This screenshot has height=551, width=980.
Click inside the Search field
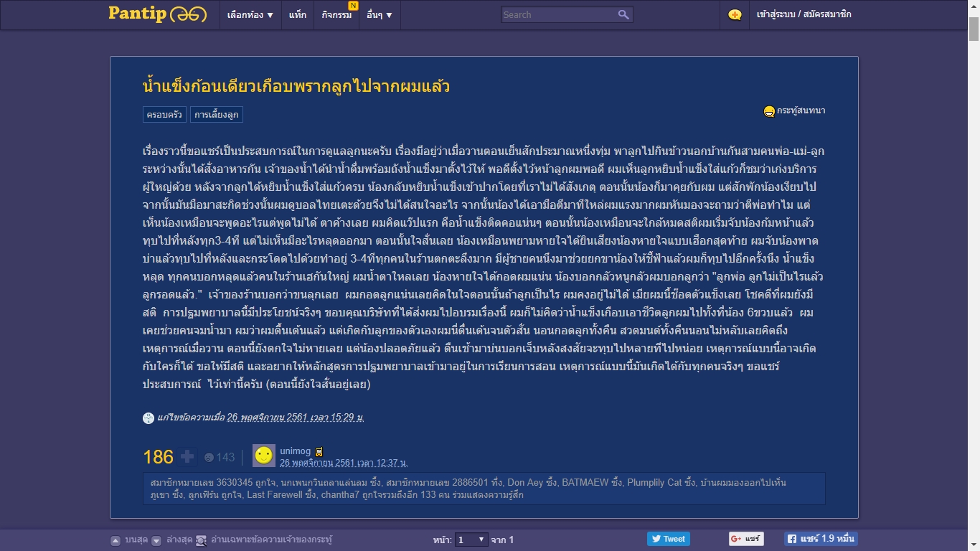click(556, 14)
